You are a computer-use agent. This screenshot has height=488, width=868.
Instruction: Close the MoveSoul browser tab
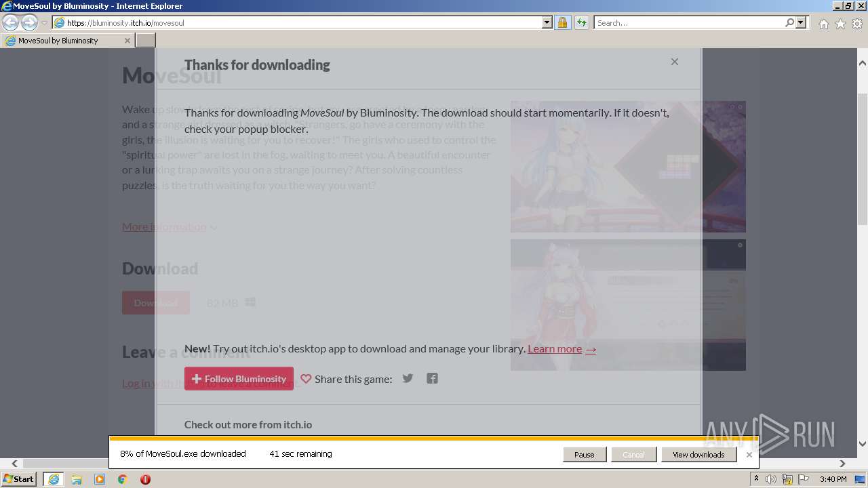[127, 41]
